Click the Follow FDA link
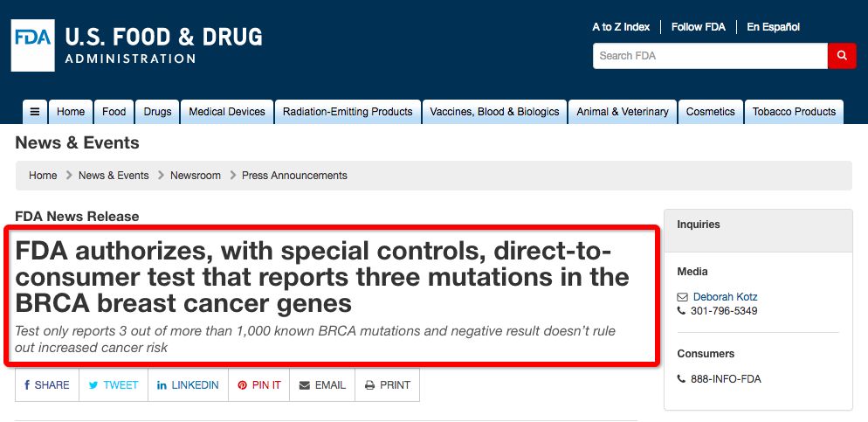Screen dimensions: 868x422 [698, 26]
